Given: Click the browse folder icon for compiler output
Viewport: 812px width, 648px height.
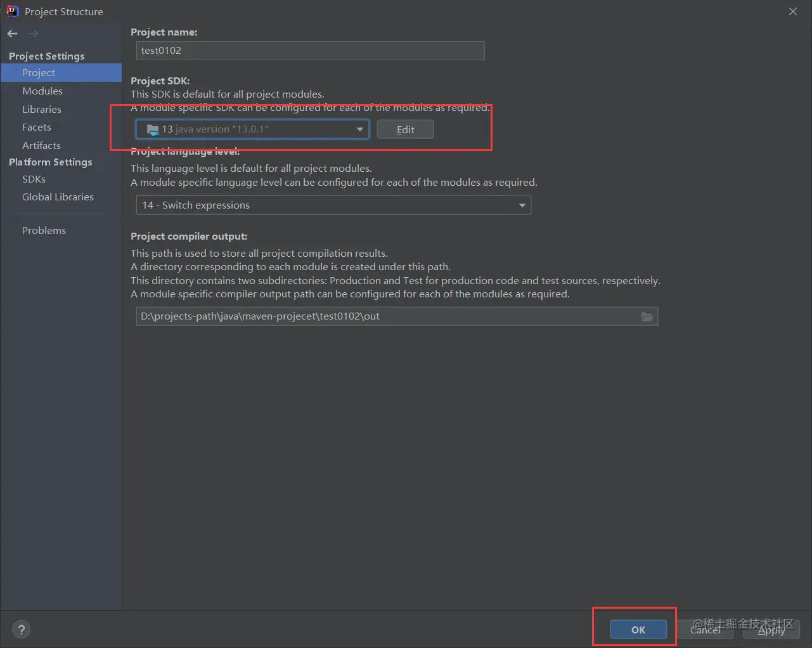Looking at the screenshot, I should coord(647,316).
